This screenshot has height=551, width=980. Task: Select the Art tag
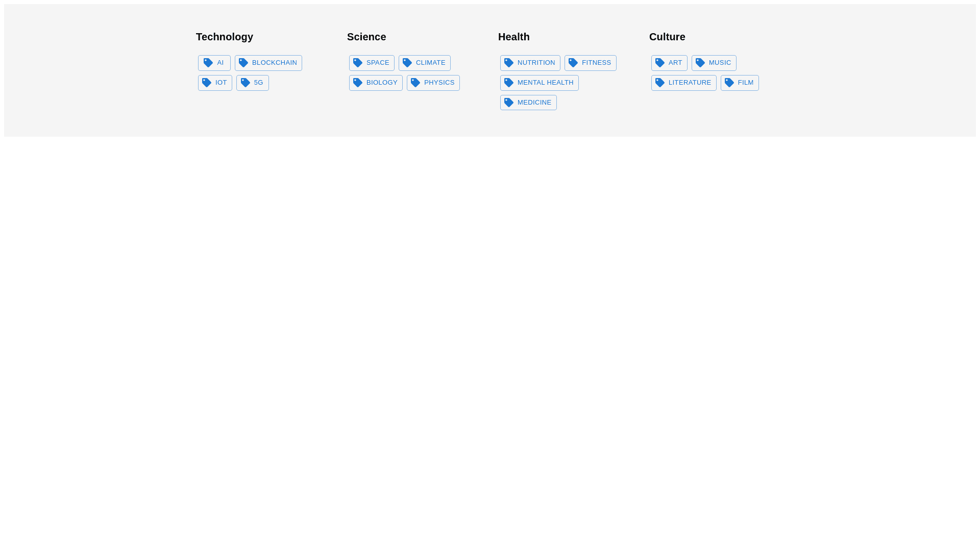pos(669,63)
